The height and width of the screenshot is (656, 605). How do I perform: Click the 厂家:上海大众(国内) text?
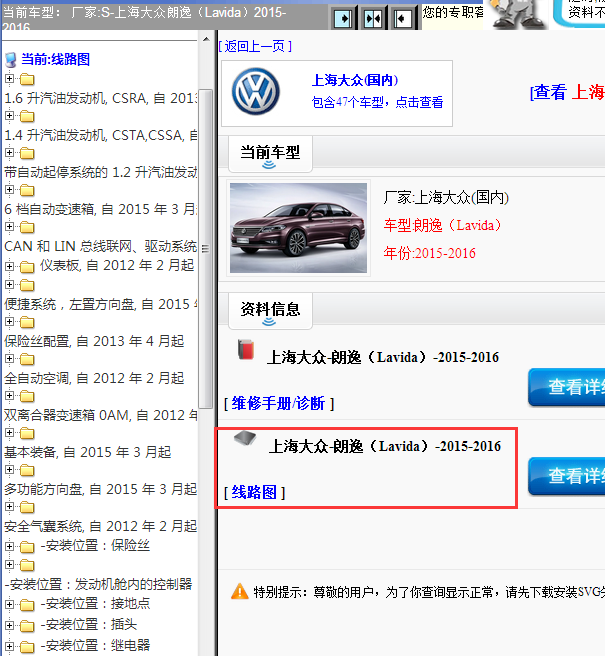point(446,197)
